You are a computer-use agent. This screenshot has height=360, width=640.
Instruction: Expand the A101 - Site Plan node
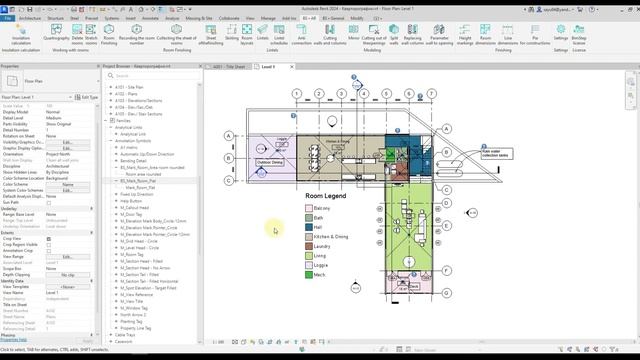click(111, 87)
